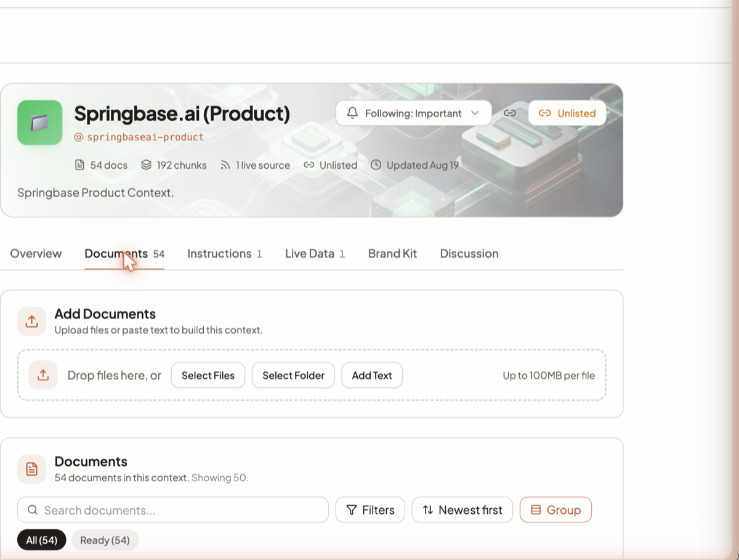The width and height of the screenshot is (739, 560).
Task: Select the Ready (54) filter chip
Action: [x=105, y=540]
